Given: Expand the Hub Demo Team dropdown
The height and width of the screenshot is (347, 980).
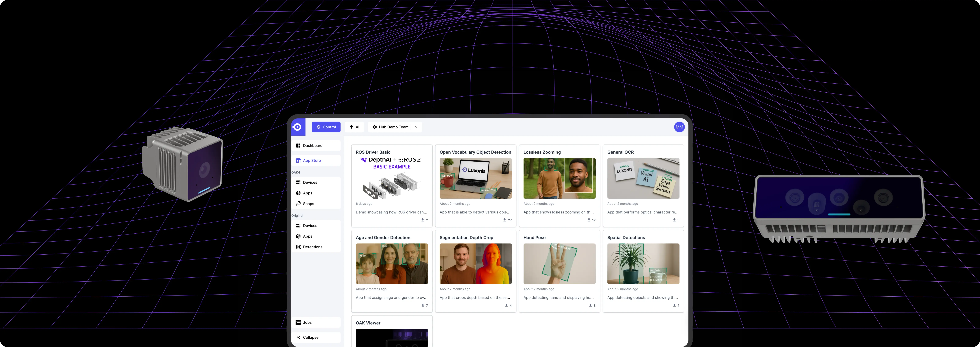Looking at the screenshot, I should (x=416, y=127).
